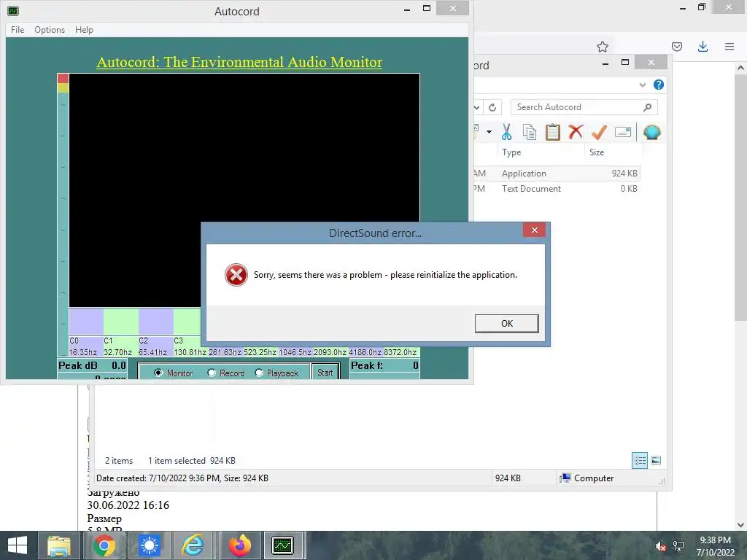Screen dimensions: 747x560
Task: Click the Autocord title bar app icon
Action: pyautogui.click(x=13, y=10)
